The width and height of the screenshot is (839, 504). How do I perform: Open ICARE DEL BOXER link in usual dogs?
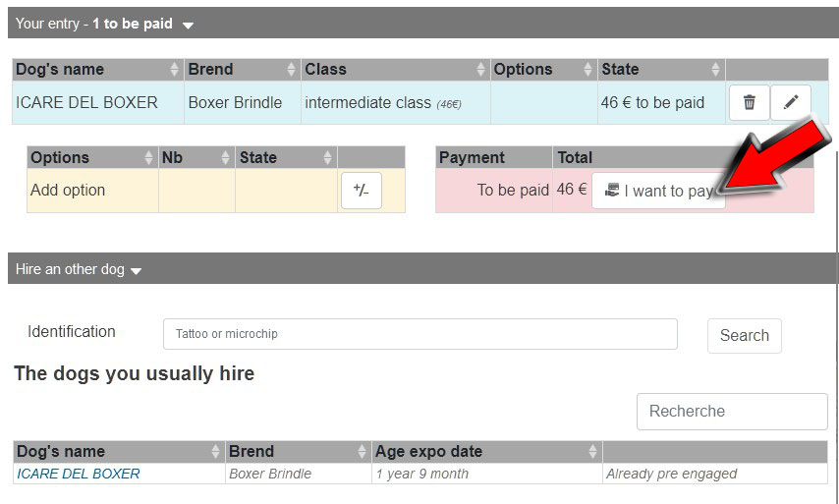pyautogui.click(x=79, y=474)
